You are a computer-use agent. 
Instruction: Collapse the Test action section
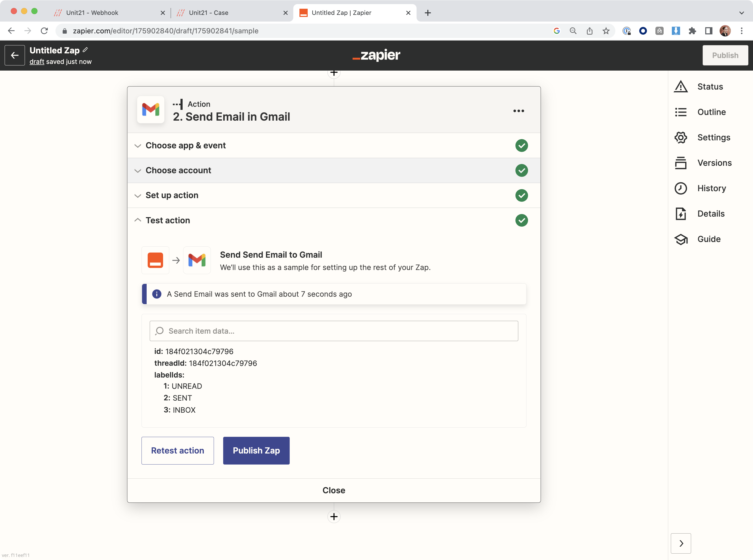[167, 220]
